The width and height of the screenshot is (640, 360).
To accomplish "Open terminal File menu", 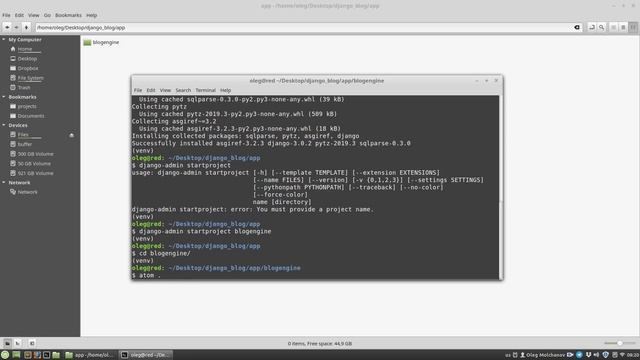I will tap(138, 90).
